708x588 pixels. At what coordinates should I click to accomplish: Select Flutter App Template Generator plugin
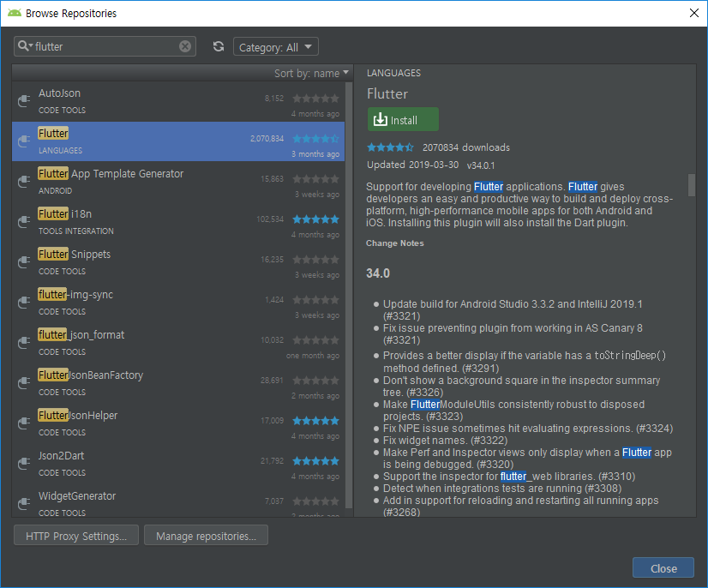tap(178, 182)
